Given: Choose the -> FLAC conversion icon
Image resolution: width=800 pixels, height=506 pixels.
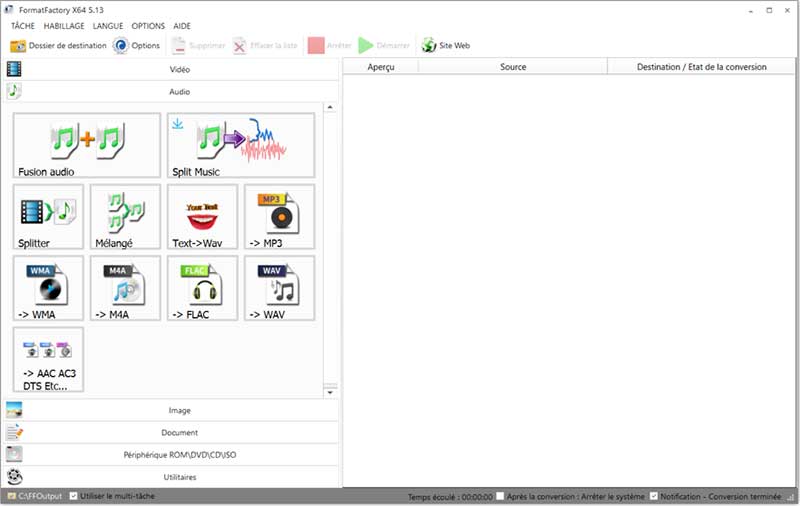Looking at the screenshot, I should (202, 288).
